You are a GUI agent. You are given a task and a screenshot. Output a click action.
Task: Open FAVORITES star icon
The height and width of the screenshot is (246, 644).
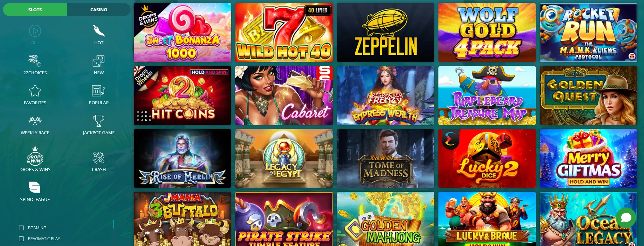35,91
